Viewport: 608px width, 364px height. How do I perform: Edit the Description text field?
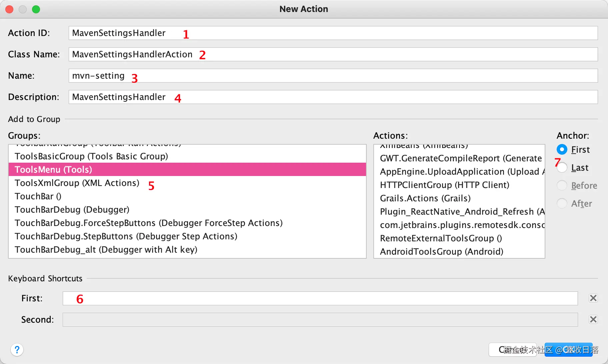(333, 97)
